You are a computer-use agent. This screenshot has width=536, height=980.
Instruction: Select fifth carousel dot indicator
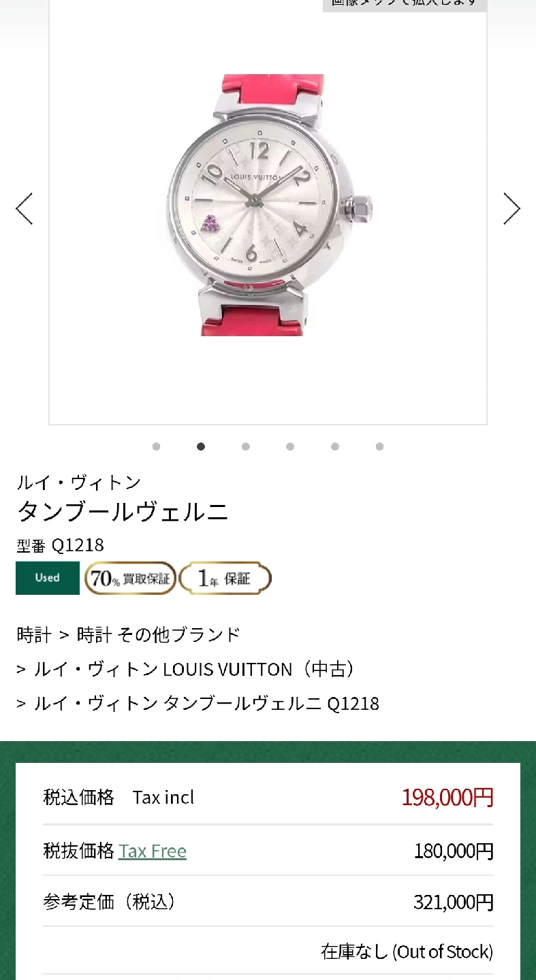pyautogui.click(x=335, y=446)
